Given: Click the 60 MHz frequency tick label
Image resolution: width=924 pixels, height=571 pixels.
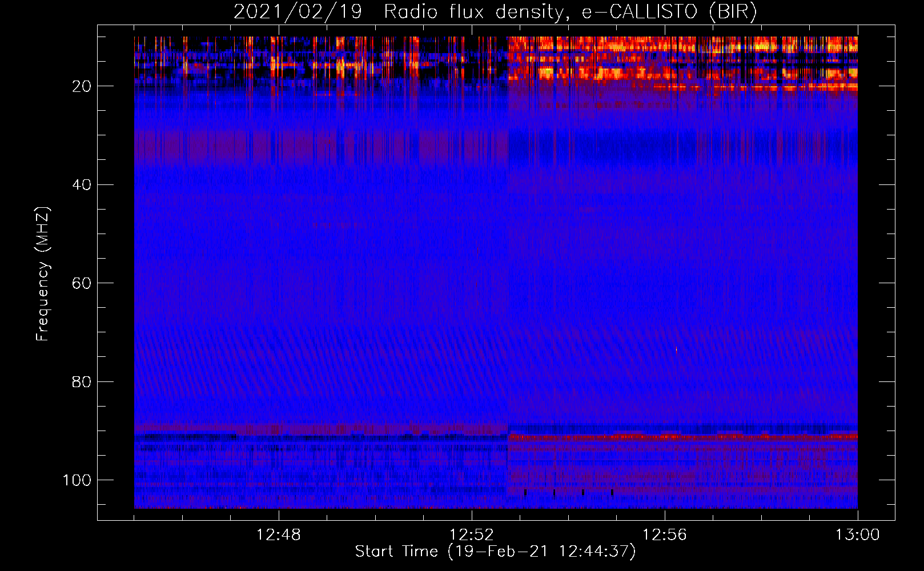Looking at the screenshot, I should point(82,284).
